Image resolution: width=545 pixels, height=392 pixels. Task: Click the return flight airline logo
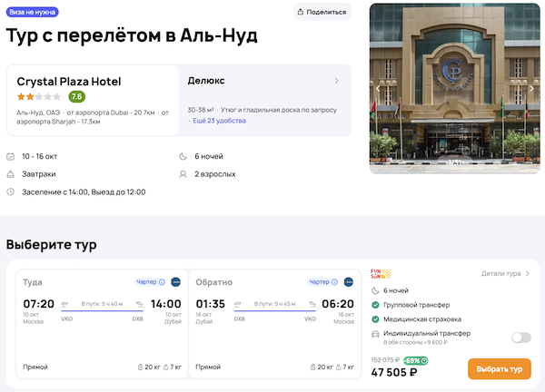point(348,281)
